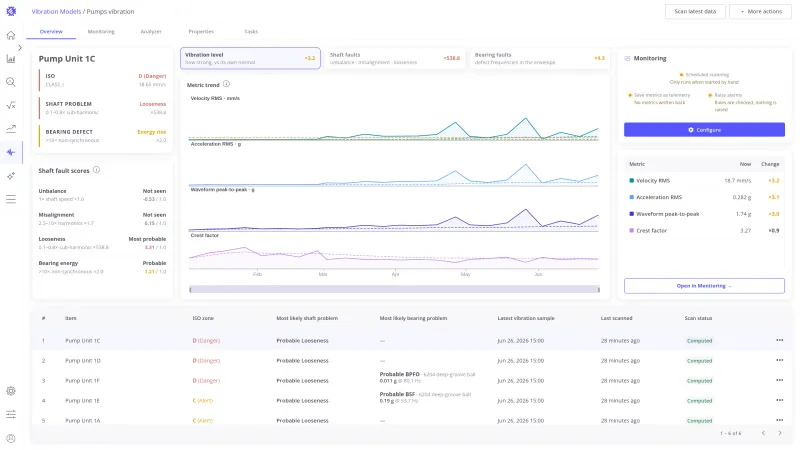Click the Looseness row in shaft fault scores
The width and height of the screenshot is (800, 450).
(x=102, y=243)
